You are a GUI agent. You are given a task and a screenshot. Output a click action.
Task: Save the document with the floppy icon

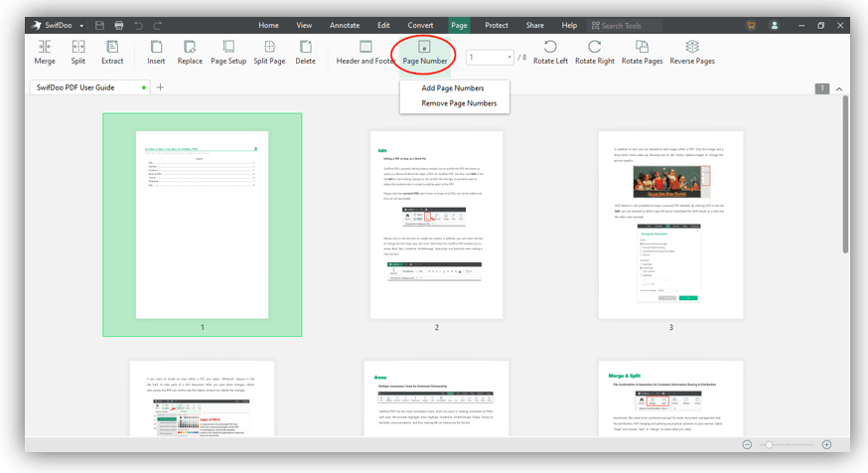click(99, 26)
